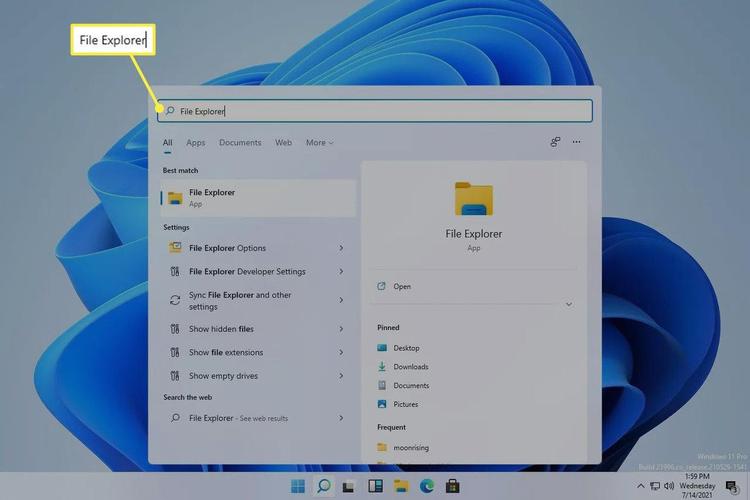Switch to the Apps search tab
750x500 pixels.
(195, 143)
